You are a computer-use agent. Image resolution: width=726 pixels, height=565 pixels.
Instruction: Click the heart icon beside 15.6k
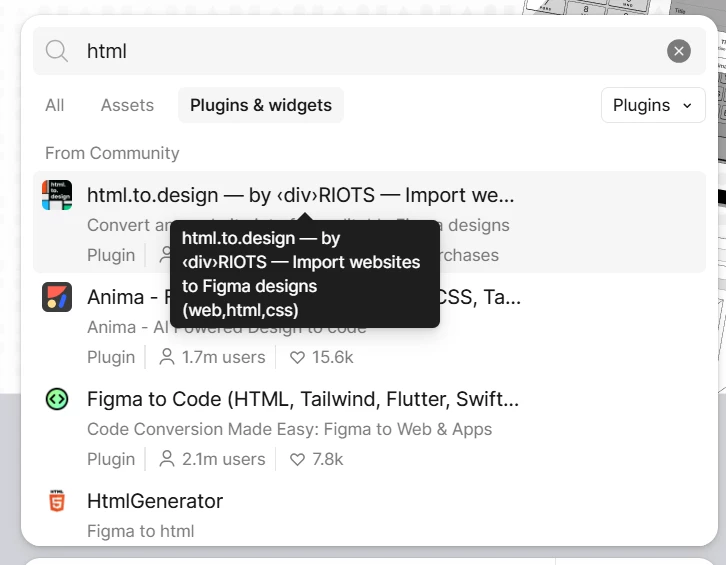pos(297,358)
